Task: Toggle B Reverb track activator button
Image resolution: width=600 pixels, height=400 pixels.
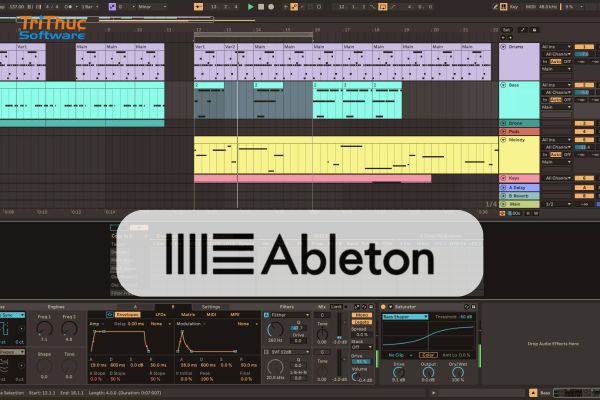Action: [x=584, y=196]
